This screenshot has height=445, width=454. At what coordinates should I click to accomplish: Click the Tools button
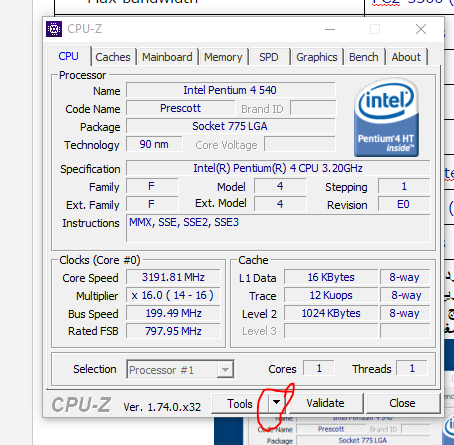239,404
